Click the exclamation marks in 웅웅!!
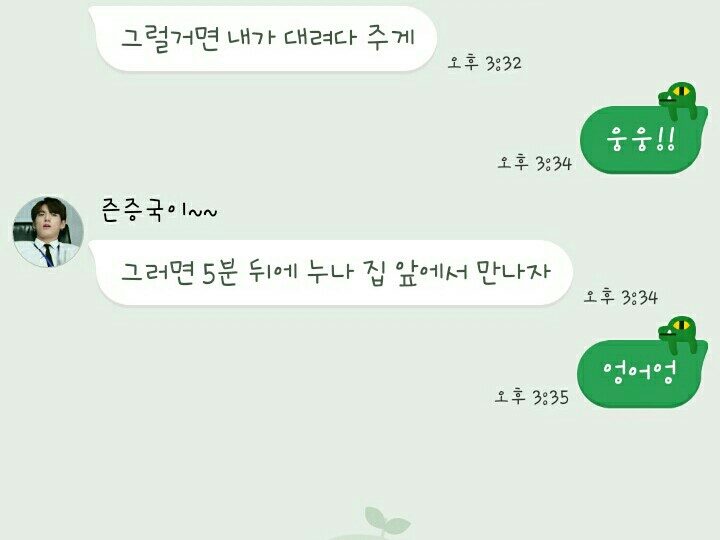 coord(665,138)
